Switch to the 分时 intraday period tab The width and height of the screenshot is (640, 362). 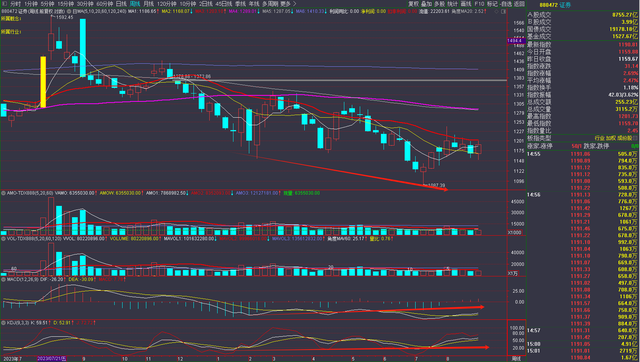(15, 4)
